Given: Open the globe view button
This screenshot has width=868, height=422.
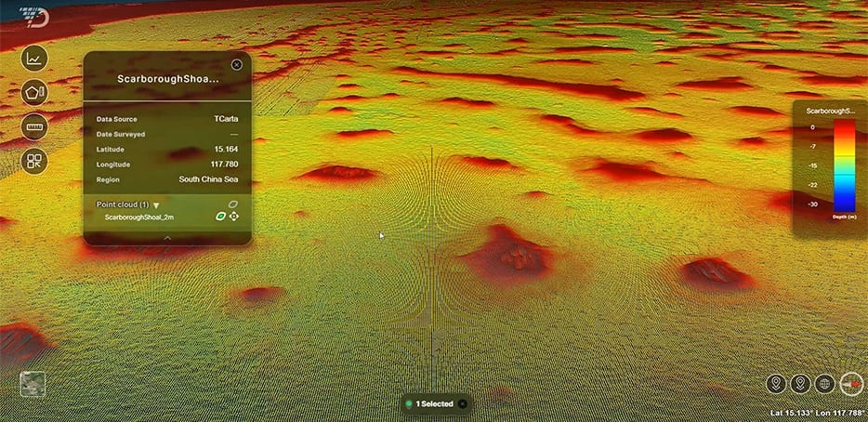Looking at the screenshot, I should pos(825,384).
